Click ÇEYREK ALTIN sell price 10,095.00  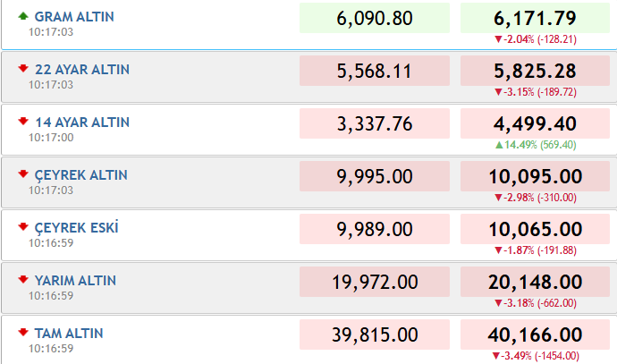[x=535, y=176]
